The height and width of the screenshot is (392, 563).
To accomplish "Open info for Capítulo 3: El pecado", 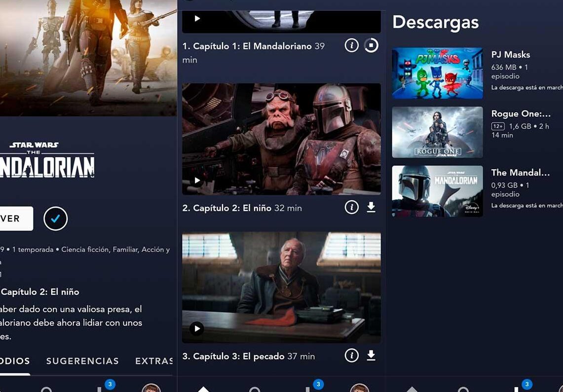I will [351, 356].
